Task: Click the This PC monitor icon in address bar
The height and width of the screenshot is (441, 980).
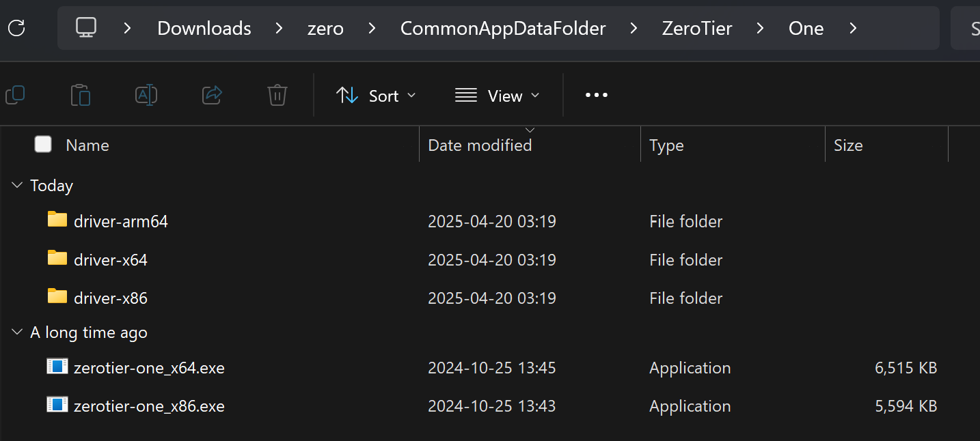Action: click(86, 28)
